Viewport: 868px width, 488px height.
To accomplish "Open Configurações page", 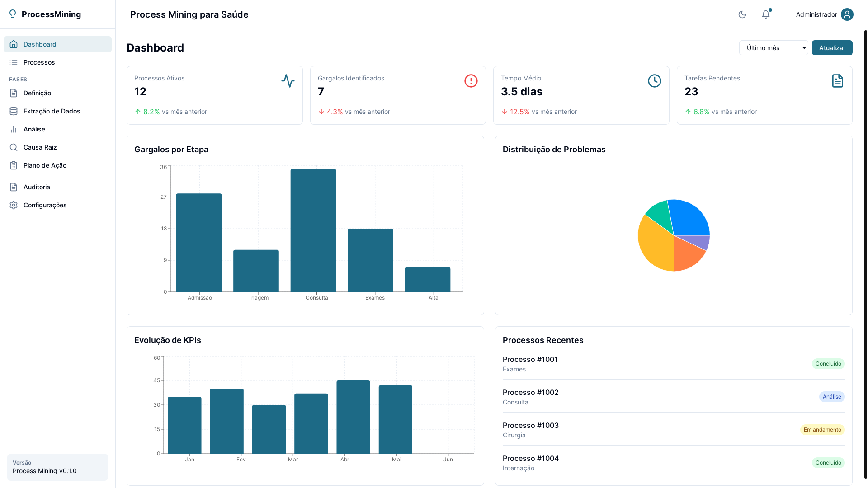I will pos(57,205).
